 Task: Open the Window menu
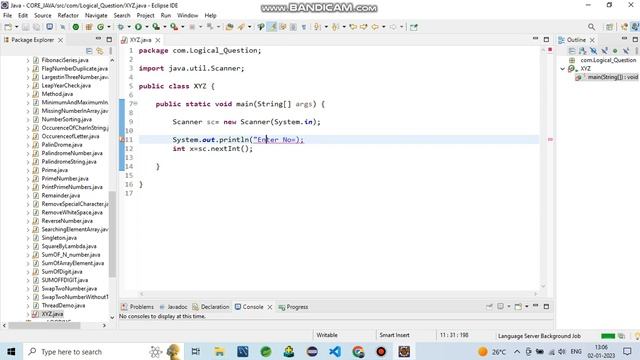(187, 16)
